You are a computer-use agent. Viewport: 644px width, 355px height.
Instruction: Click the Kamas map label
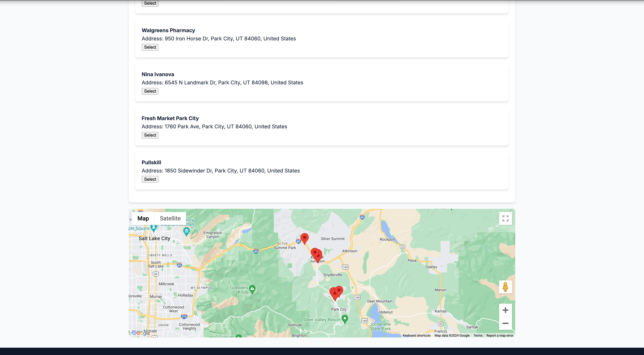click(440, 311)
